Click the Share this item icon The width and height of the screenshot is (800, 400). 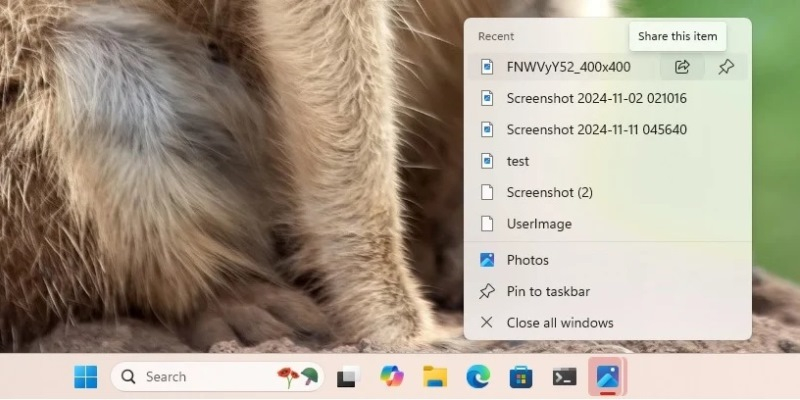coord(682,67)
